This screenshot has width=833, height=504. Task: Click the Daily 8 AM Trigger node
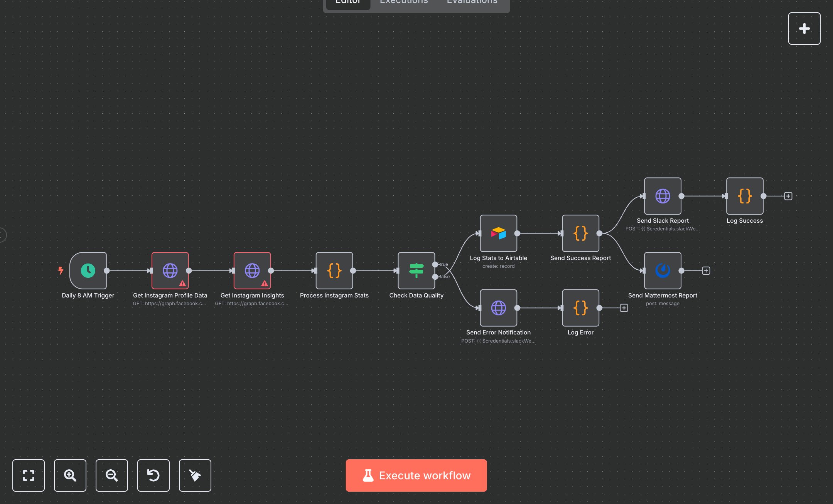(x=88, y=270)
